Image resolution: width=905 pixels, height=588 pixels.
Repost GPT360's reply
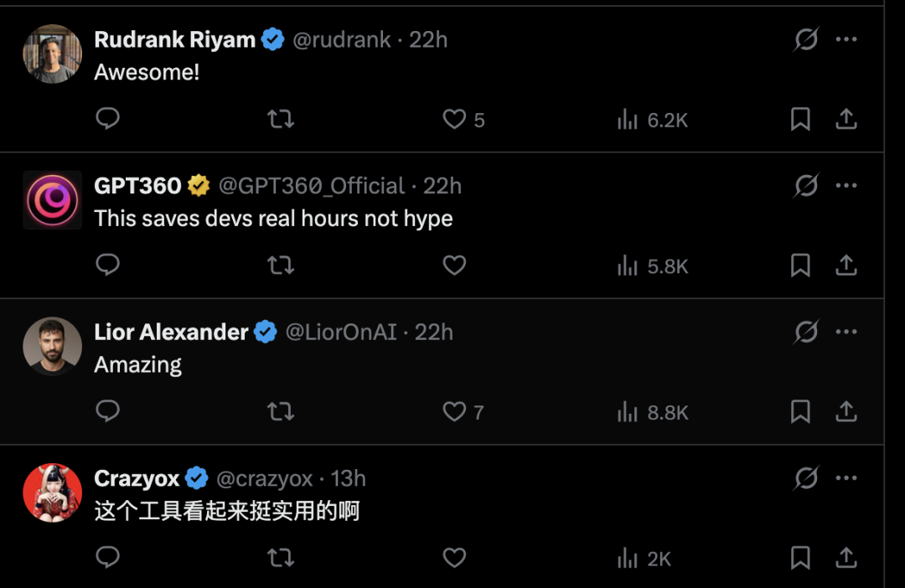click(281, 265)
